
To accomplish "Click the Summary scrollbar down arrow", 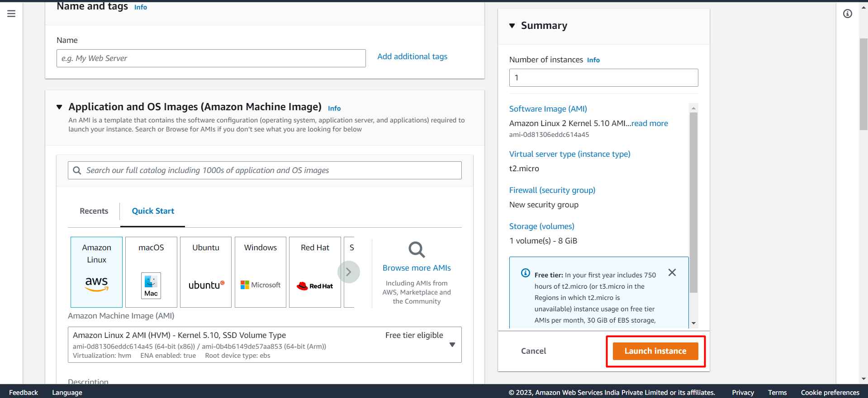I will click(x=693, y=323).
